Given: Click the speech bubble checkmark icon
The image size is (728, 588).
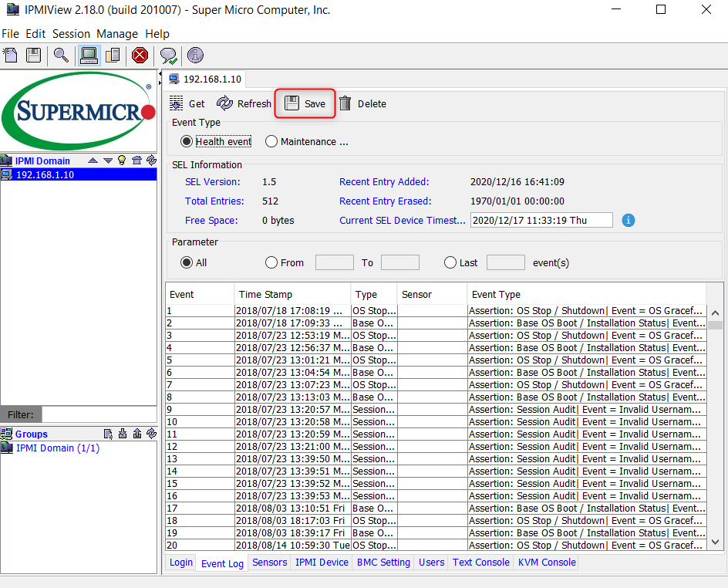Looking at the screenshot, I should [167, 56].
